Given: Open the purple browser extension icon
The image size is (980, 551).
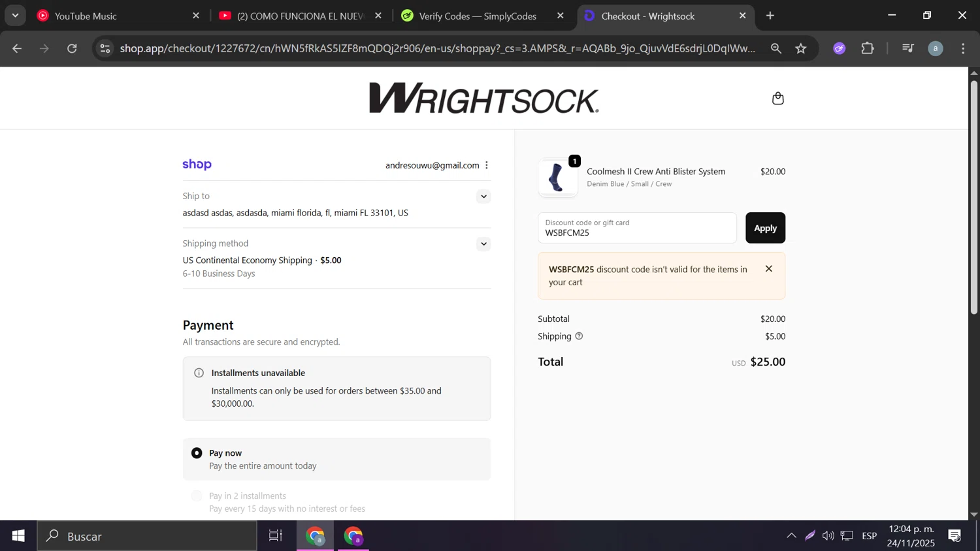Looking at the screenshot, I should [840, 48].
